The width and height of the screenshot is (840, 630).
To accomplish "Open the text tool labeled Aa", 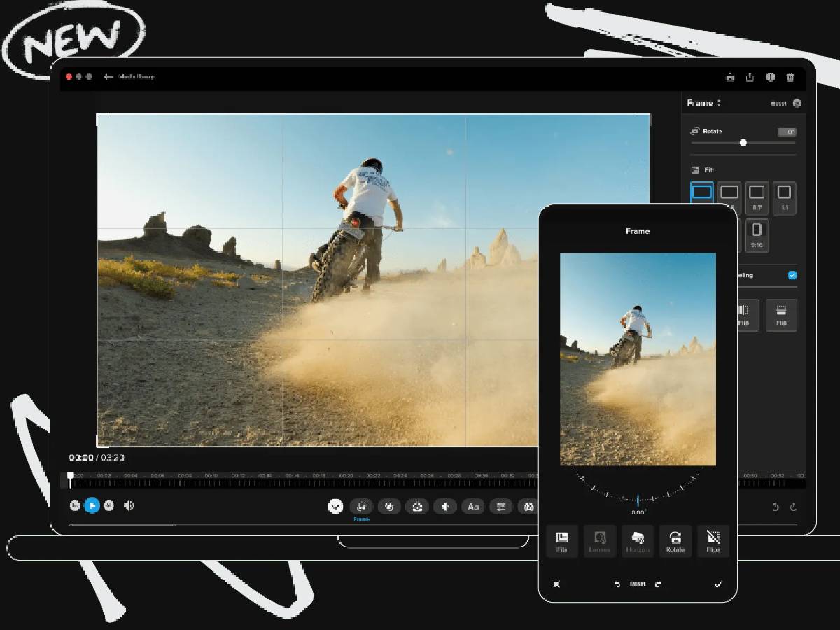I will pos(473,507).
